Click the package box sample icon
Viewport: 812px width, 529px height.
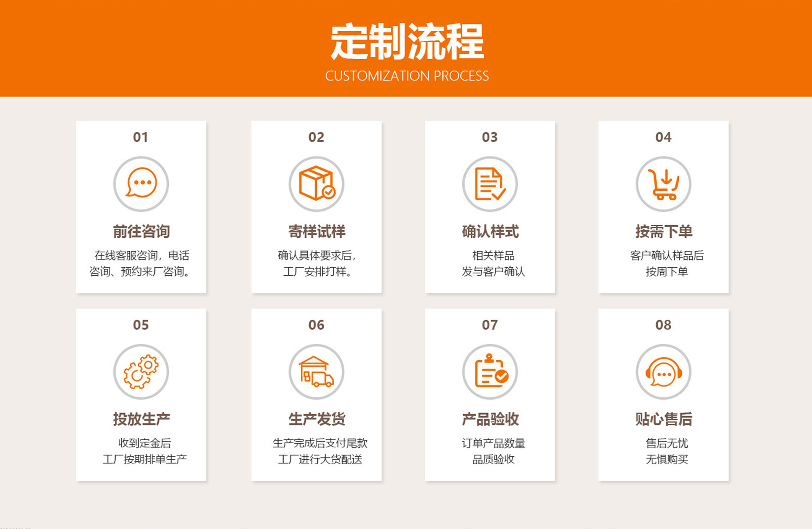(316, 184)
